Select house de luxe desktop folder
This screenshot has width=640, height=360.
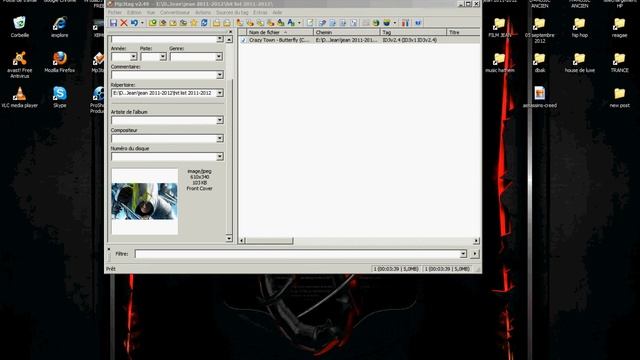pos(580,63)
